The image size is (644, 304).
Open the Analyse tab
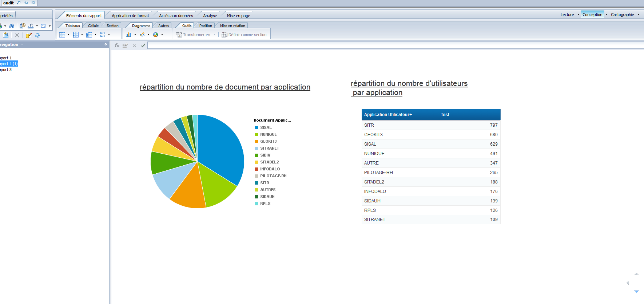click(x=210, y=16)
